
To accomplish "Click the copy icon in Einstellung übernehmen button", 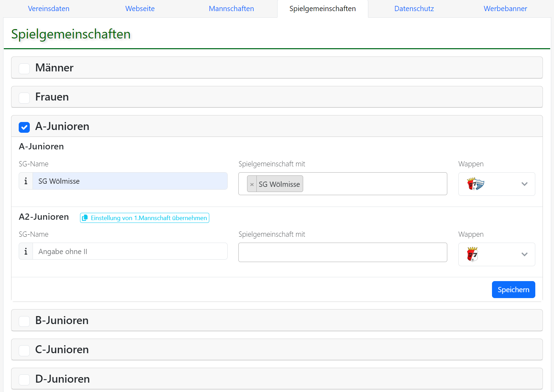I will point(85,218).
